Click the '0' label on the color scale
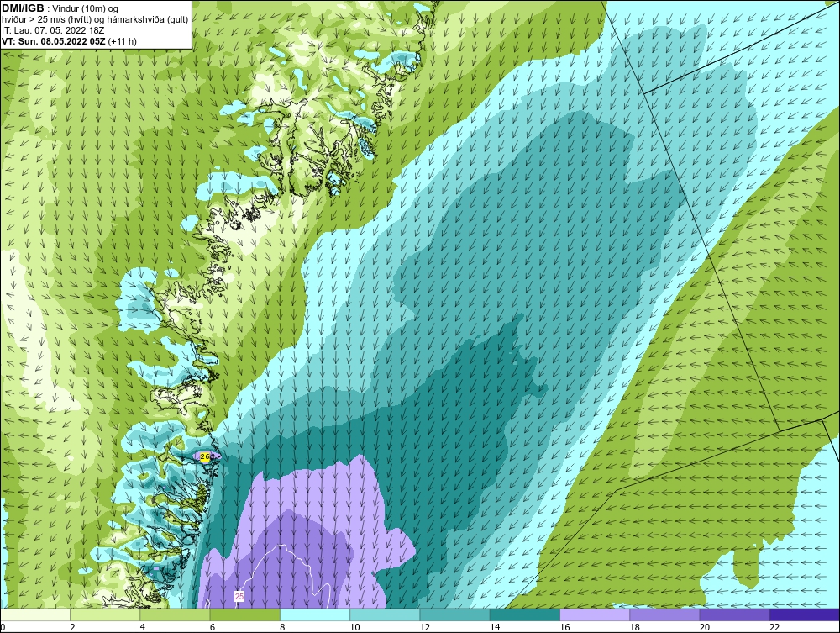This screenshot has height=633, width=840. point(3,628)
